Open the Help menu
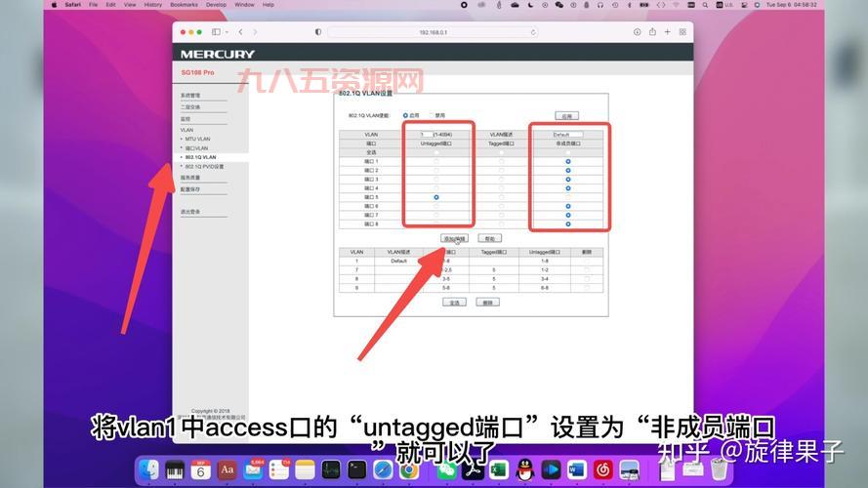Image resolution: width=868 pixels, height=488 pixels. (x=269, y=5)
